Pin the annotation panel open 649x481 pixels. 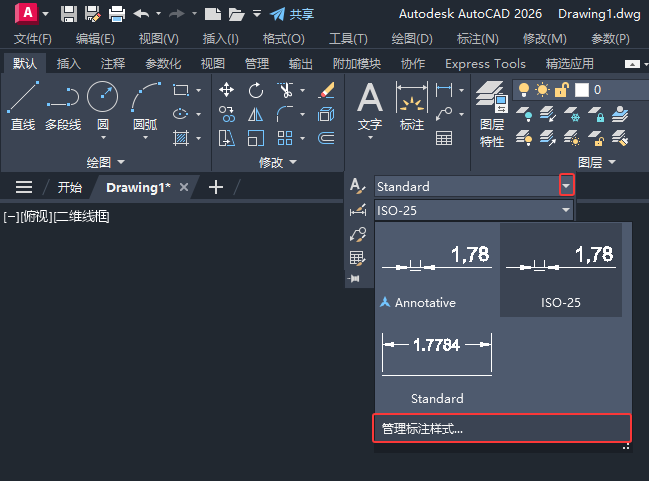click(x=355, y=279)
